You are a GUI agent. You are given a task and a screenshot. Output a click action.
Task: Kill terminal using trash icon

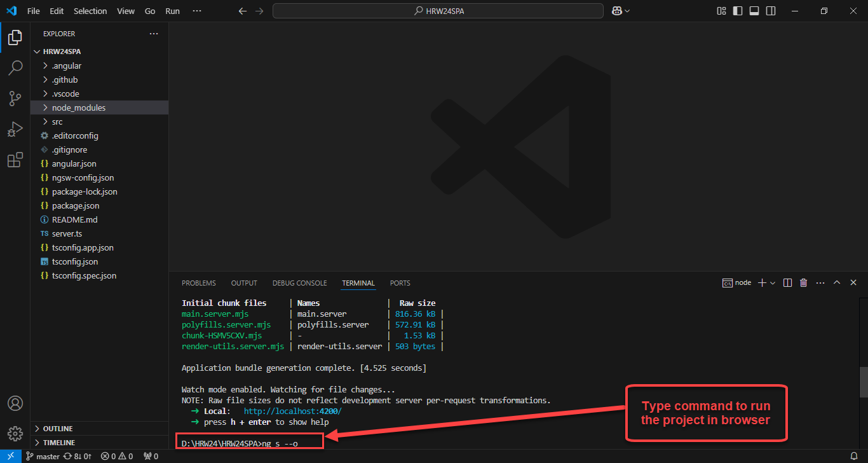pyautogui.click(x=803, y=283)
